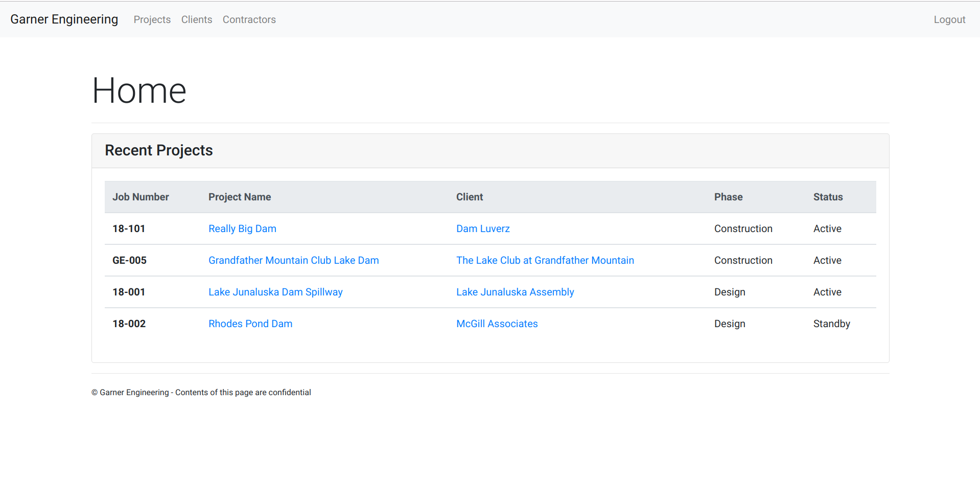
Task: Open the Really Big Dam project
Action: [x=242, y=228]
